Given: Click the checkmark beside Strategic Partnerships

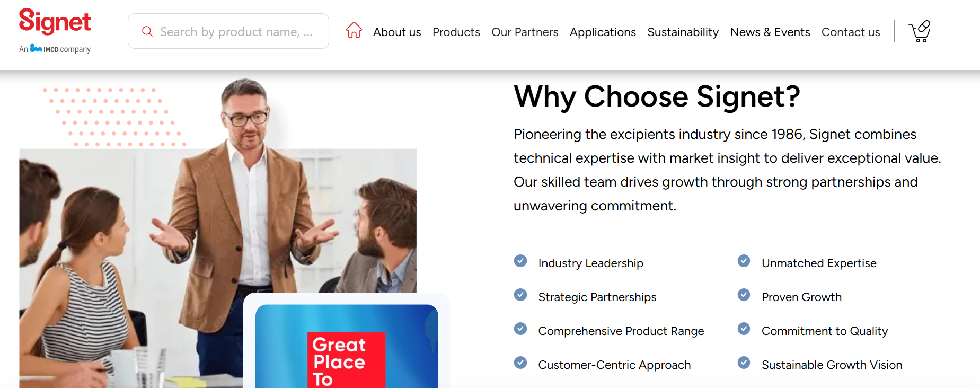Looking at the screenshot, I should (520, 295).
